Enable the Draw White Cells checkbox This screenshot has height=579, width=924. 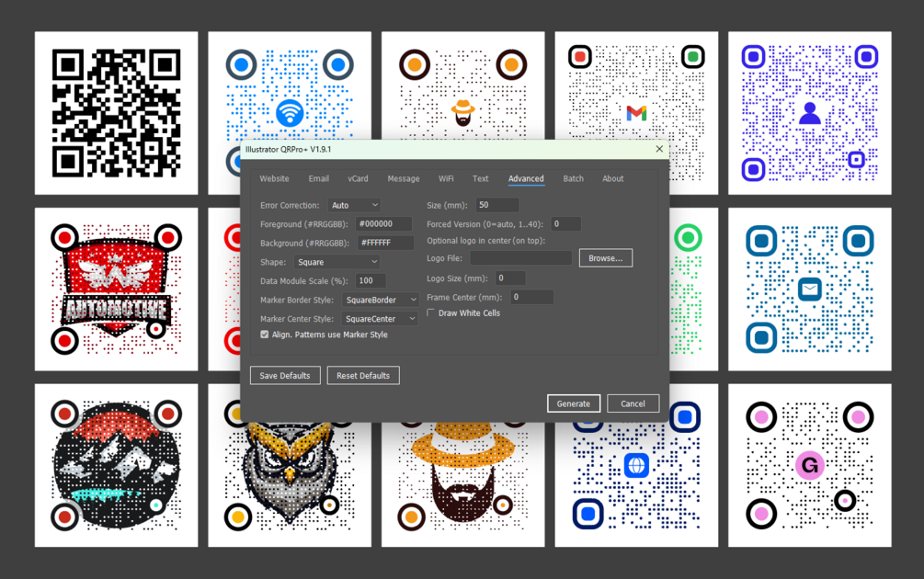click(x=431, y=312)
